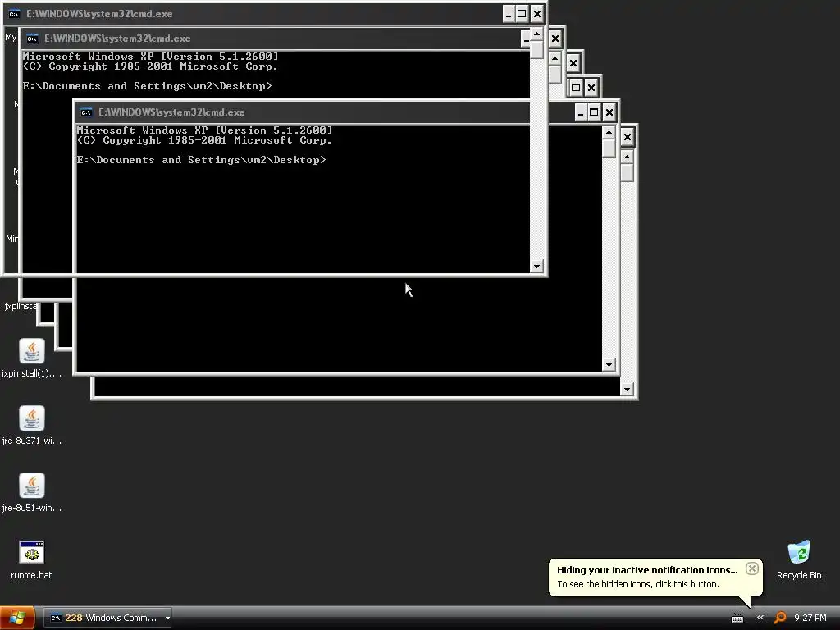Click the cmd icon of the front lower cmd.exe window
Viewport: 840px width, 630px height.
(86, 112)
